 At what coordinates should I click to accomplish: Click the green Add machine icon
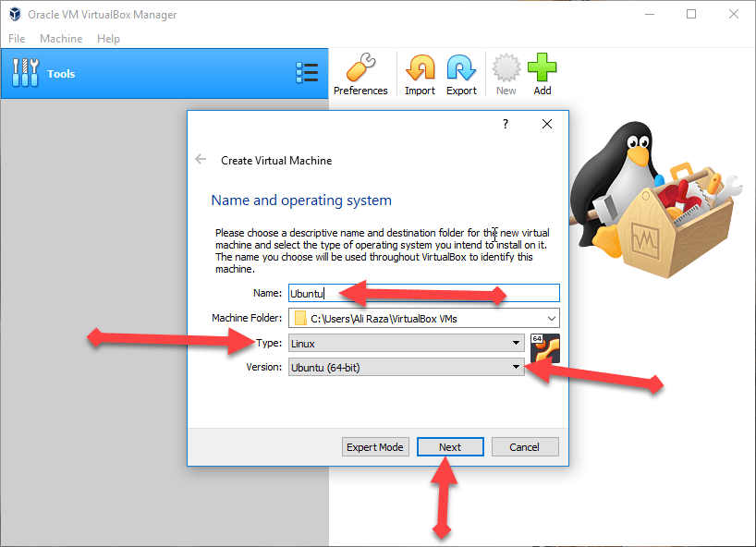coord(543,68)
